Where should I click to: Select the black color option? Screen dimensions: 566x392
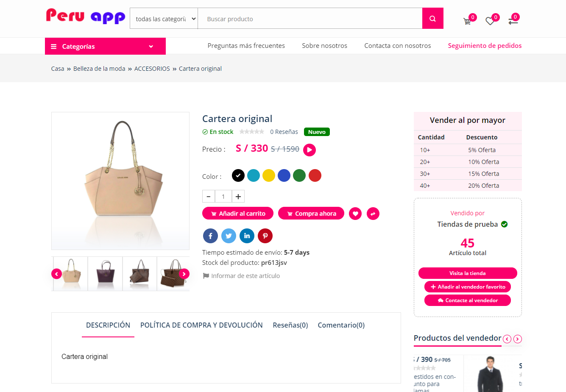238,175
